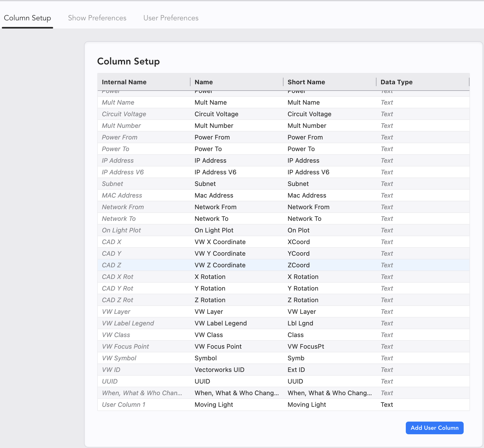Select the 'User Column 1' internal name cell
Image resolution: width=484 pixels, height=448 pixels.
point(124,405)
